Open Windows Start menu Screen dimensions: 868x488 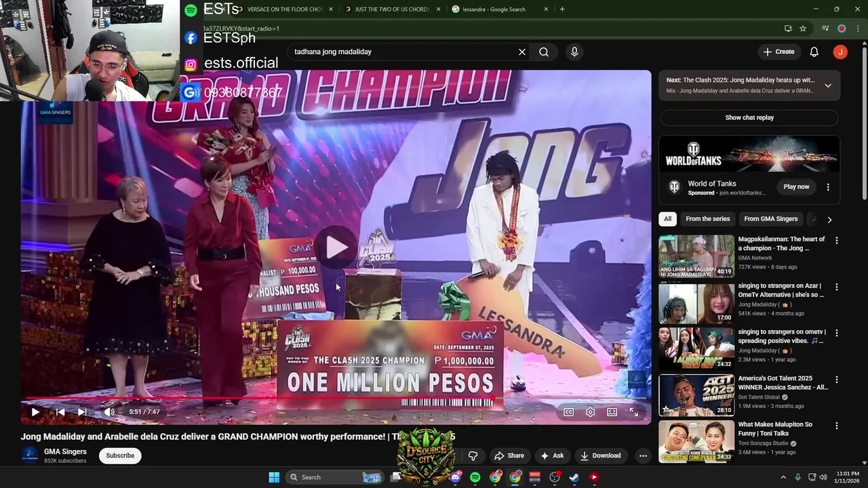click(274, 477)
